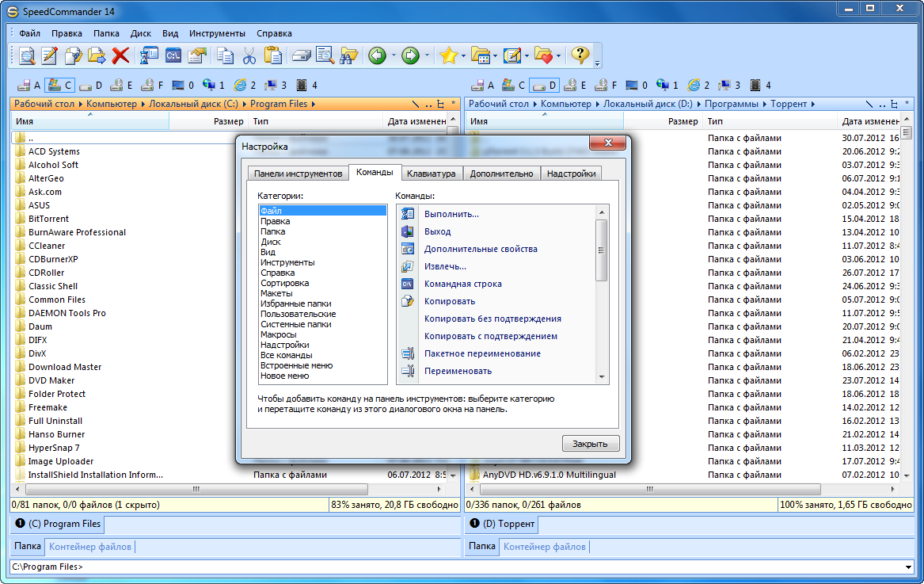Viewport: 924px width, 584px height.
Task: Click the hand-on-sheet Properties toolbar icon
Action: click(x=197, y=55)
